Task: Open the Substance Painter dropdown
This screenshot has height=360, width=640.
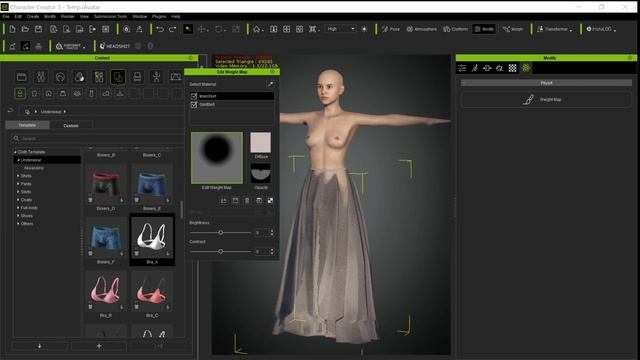Action: tap(71, 46)
